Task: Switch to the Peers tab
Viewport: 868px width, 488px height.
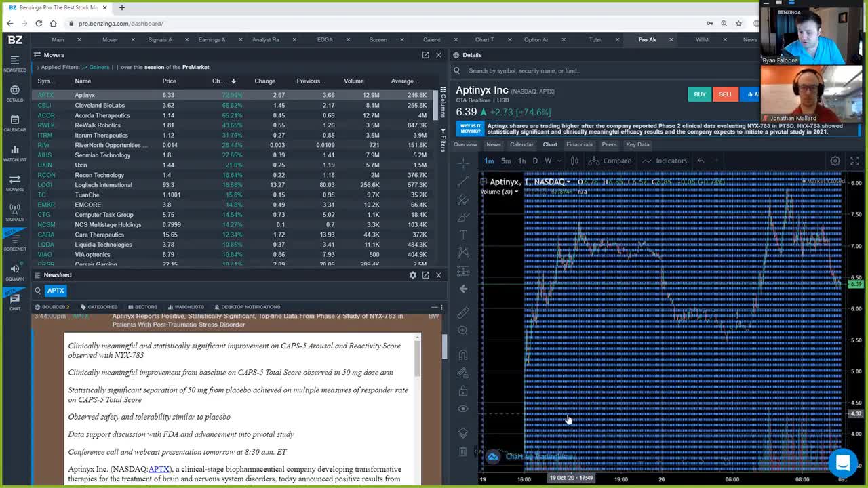Action: [609, 144]
